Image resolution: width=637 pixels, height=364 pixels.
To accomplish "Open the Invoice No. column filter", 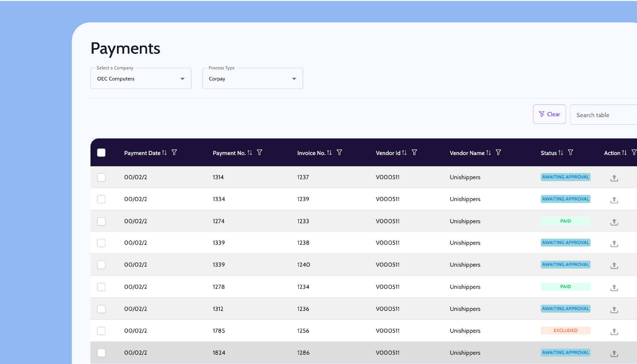I will 339,152.
